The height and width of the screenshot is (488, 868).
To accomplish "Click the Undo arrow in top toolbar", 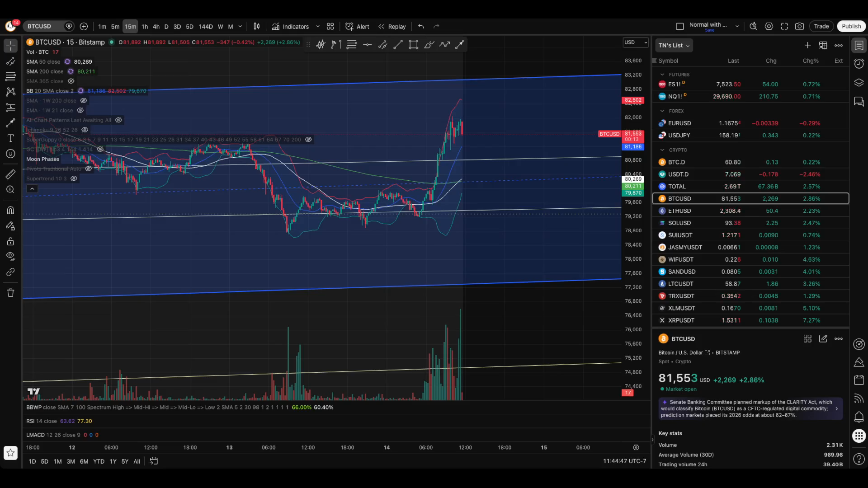I will click(x=421, y=27).
